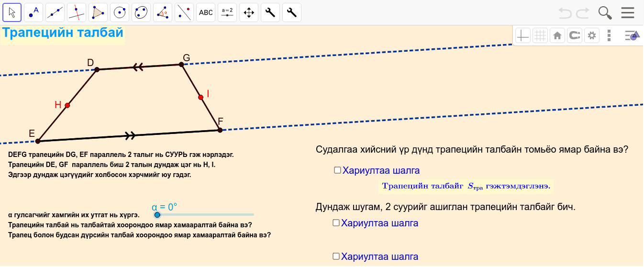Click the α slider track
This screenshot has height=267, width=644.
(206, 214)
